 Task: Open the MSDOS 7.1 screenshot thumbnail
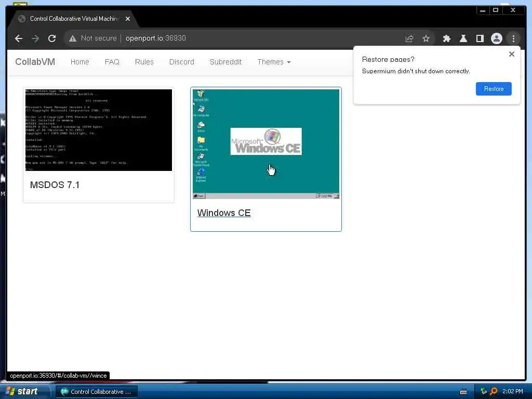(99, 130)
